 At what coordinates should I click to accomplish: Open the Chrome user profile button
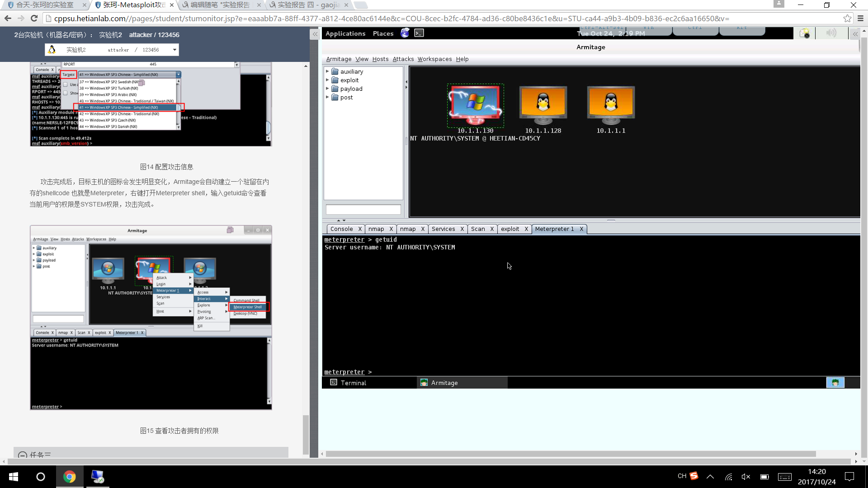coord(778,4)
